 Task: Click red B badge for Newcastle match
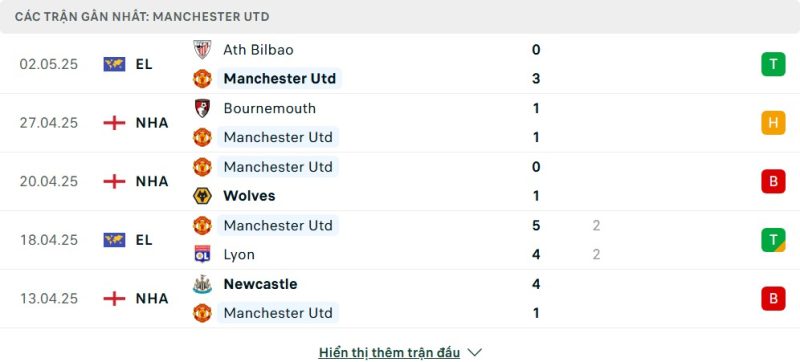pyautogui.click(x=773, y=298)
